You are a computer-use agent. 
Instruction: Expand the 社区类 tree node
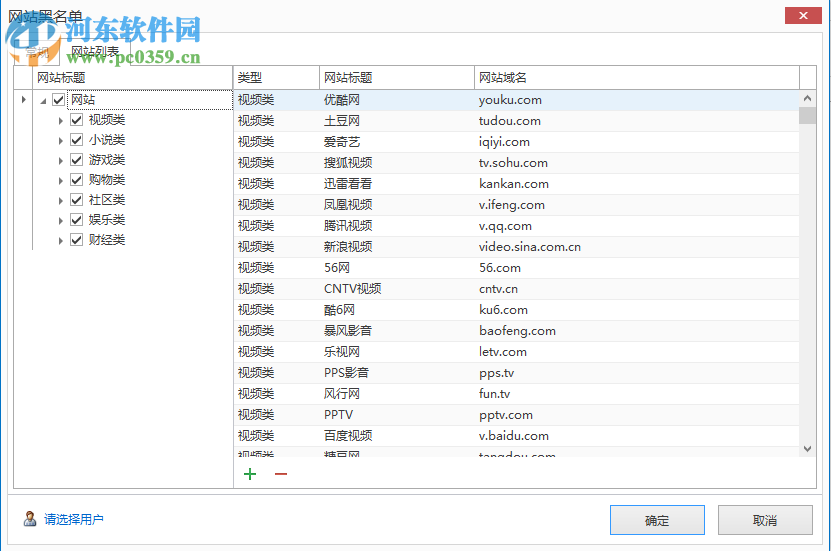click(60, 201)
